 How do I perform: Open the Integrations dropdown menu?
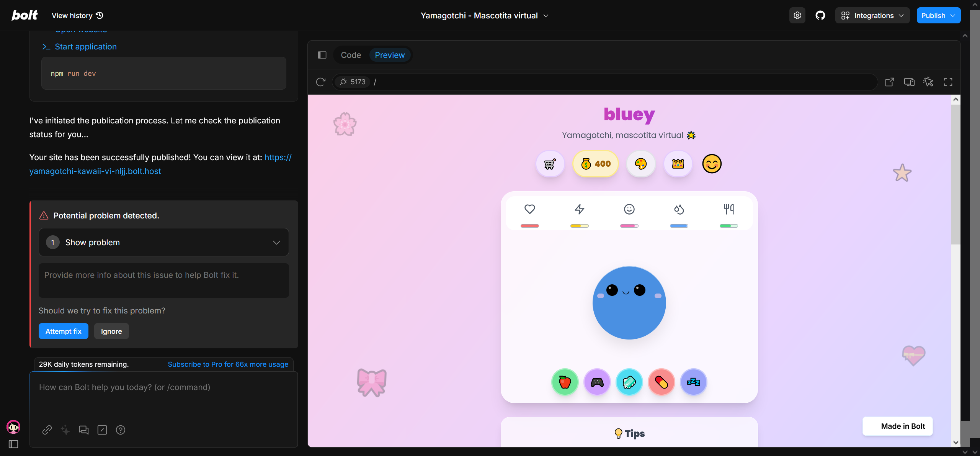coord(872,15)
